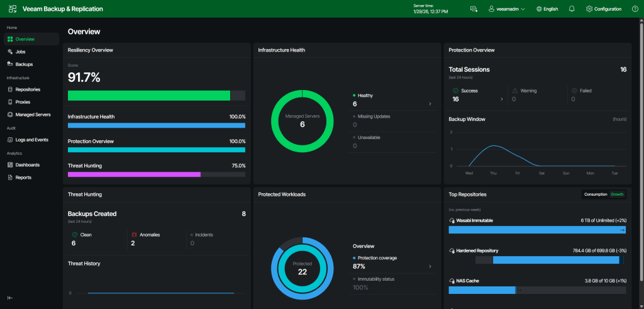644x309 pixels.
Task: Go to Repositories in the sidebar
Action: point(28,89)
